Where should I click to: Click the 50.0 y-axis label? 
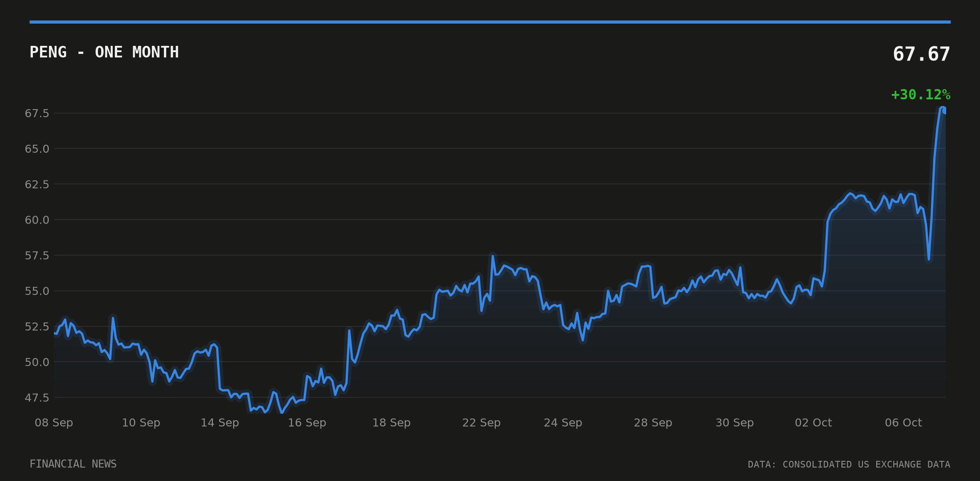37,363
